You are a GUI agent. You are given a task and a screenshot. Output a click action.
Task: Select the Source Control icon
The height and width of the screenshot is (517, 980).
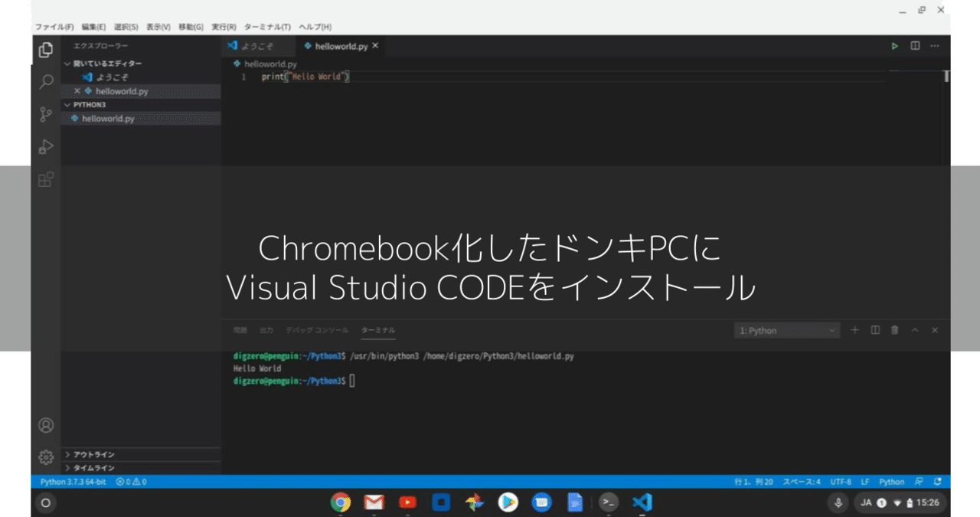pyautogui.click(x=45, y=113)
